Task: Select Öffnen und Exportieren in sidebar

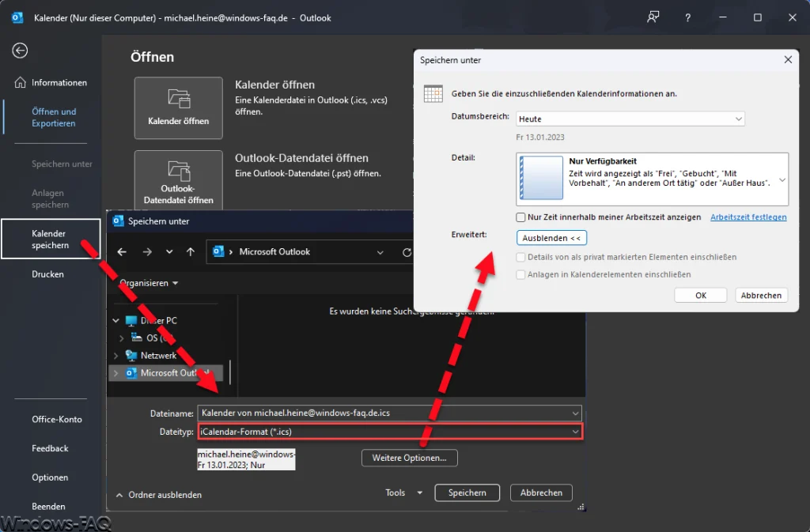Action: pos(54,117)
